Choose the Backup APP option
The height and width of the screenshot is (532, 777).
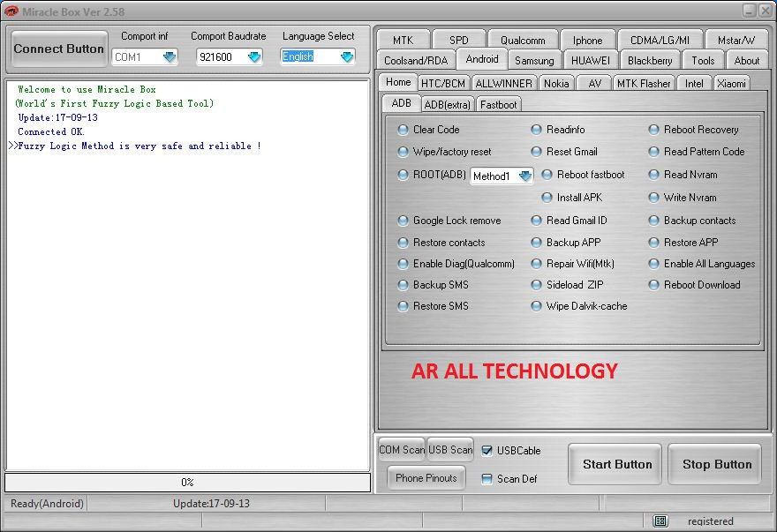(536, 243)
